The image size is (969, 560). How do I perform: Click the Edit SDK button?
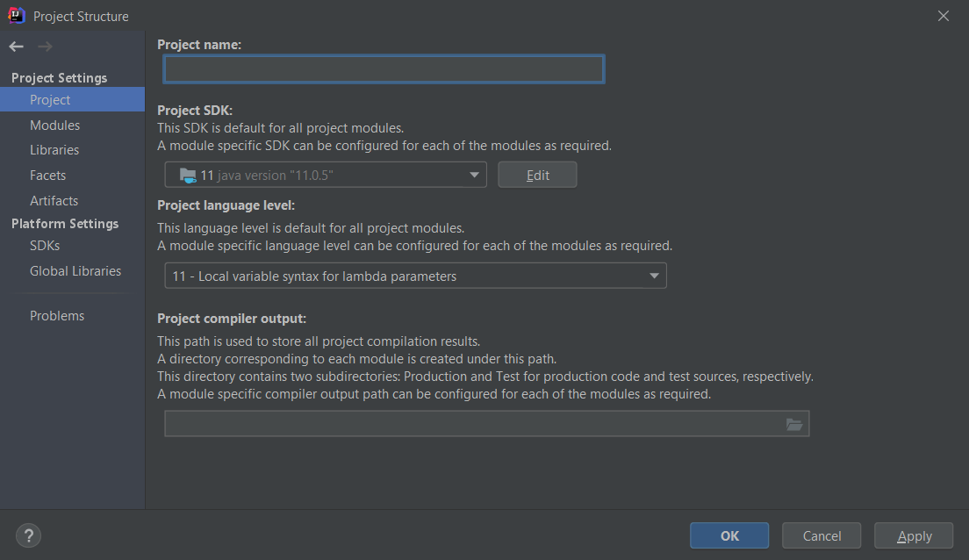(538, 175)
